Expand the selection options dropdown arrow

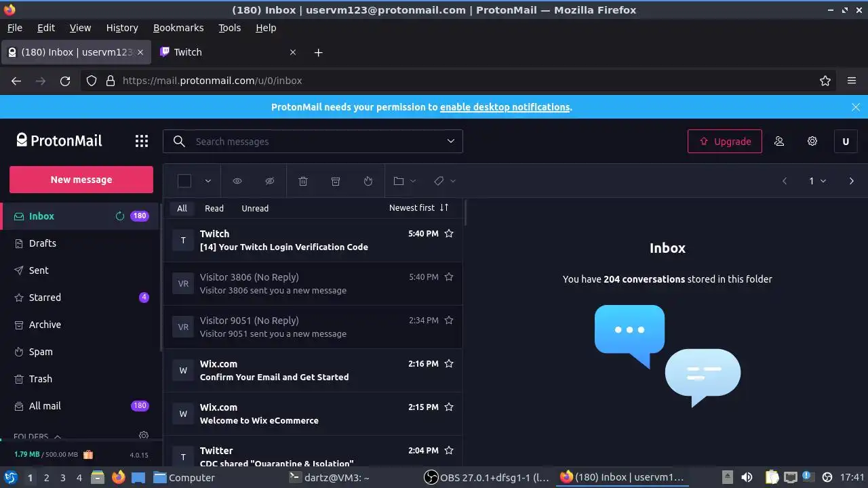pyautogui.click(x=208, y=181)
